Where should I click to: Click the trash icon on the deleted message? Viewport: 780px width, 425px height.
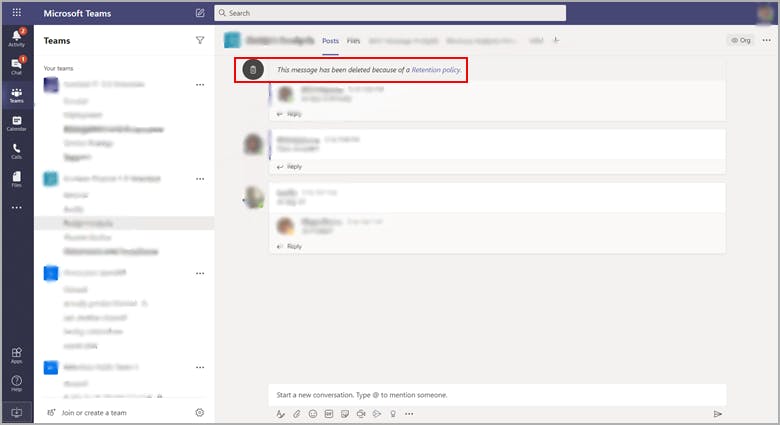point(253,70)
